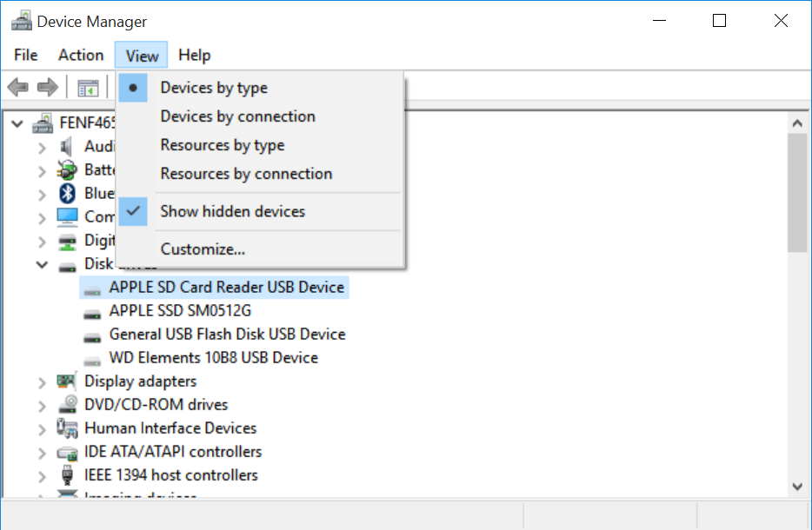Click the Human Interface Devices icon
812x530 pixels.
click(x=67, y=428)
